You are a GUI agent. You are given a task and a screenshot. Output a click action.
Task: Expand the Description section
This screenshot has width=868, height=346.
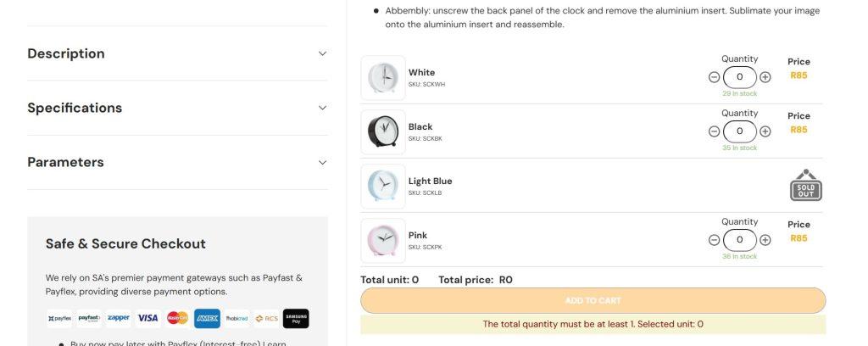tap(322, 53)
